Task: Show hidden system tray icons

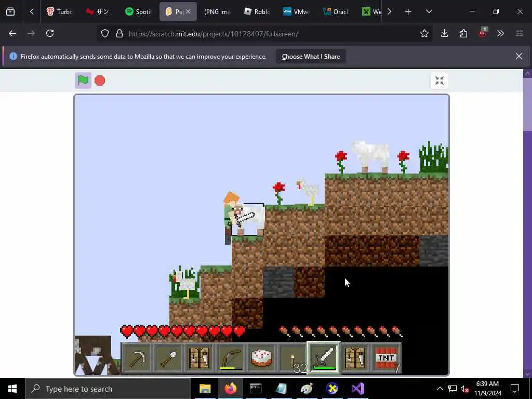Action: coord(440,389)
